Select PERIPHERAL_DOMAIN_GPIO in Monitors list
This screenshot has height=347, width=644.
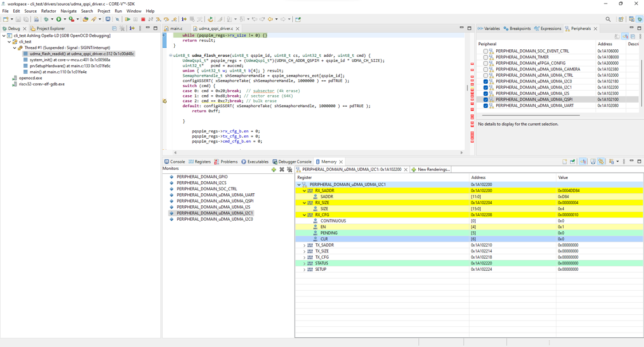click(x=202, y=177)
